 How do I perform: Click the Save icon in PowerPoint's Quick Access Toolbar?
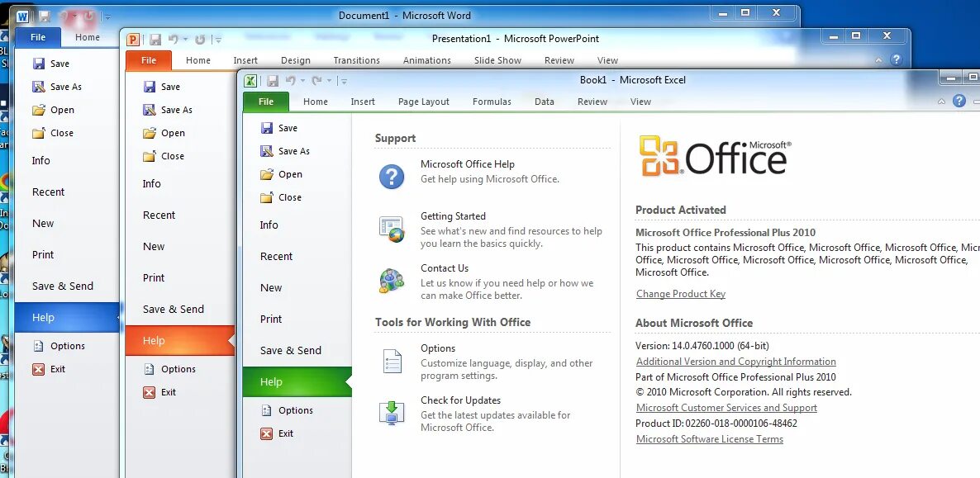click(x=155, y=40)
